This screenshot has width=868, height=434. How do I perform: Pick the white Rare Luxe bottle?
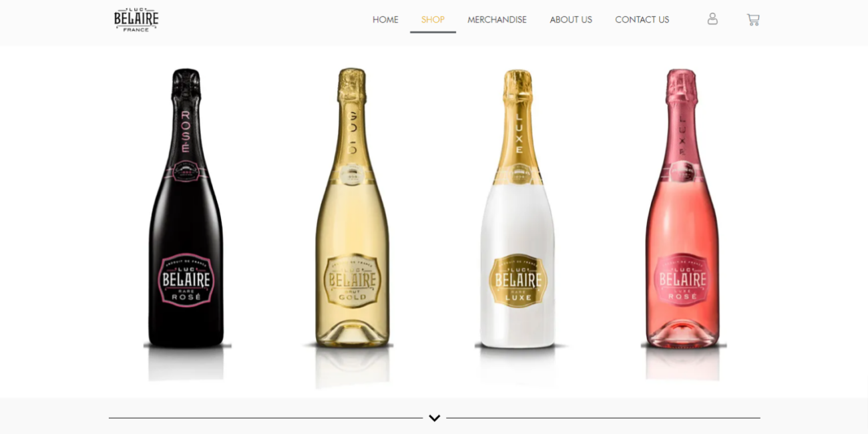[x=517, y=208]
